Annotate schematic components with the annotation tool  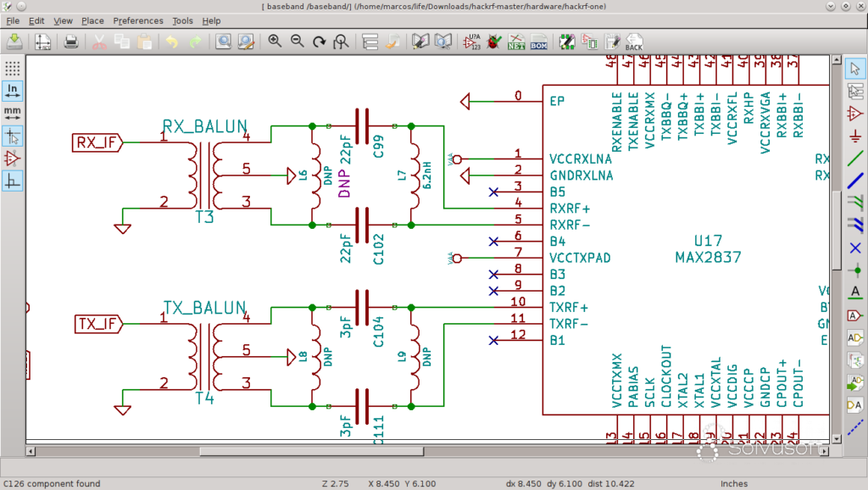[473, 41]
